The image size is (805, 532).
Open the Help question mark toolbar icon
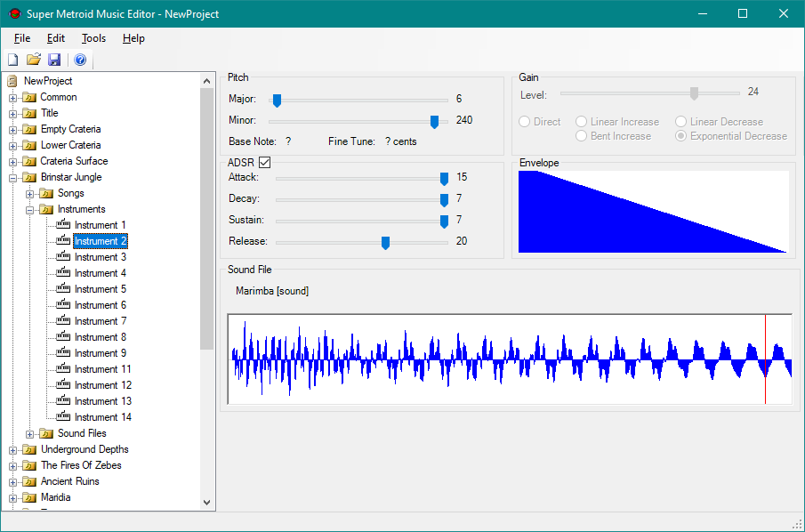80,60
